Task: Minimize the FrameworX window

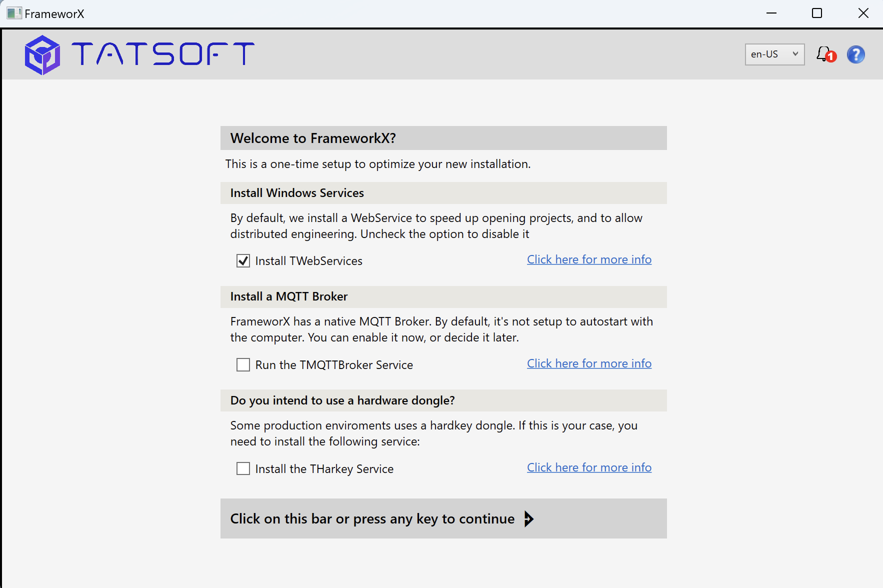Action: coord(771,13)
